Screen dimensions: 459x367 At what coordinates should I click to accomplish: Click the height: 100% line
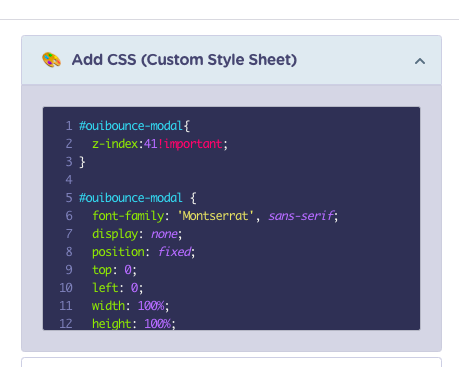[x=134, y=324]
